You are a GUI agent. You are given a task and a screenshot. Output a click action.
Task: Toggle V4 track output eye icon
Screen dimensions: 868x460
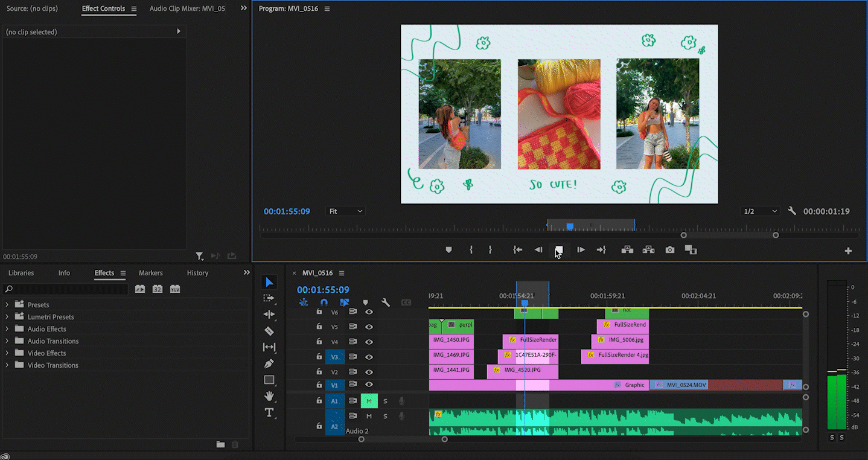click(369, 342)
